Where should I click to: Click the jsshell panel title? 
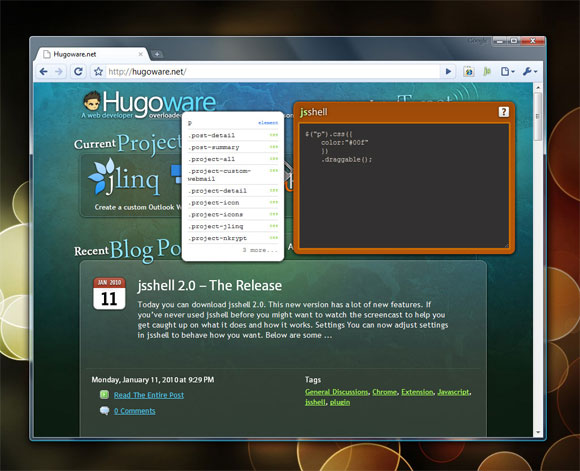(313, 112)
